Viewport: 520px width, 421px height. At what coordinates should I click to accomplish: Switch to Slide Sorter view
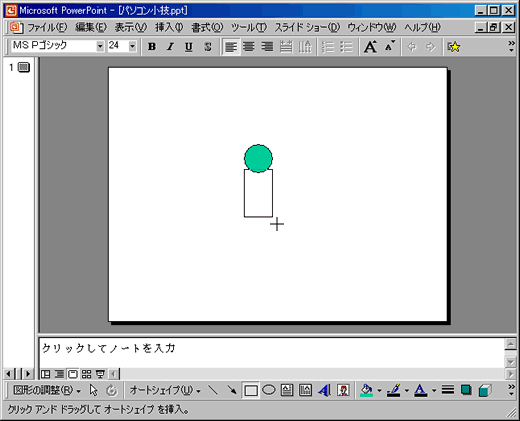point(86,374)
